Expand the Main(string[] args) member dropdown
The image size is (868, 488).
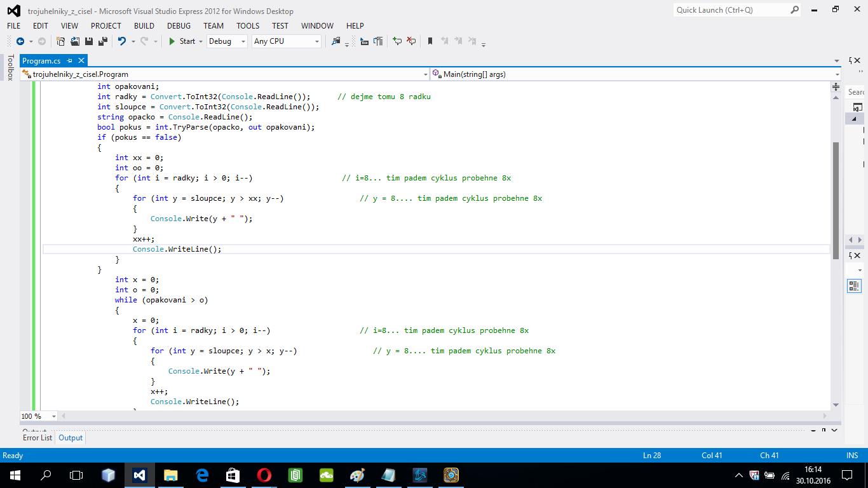(837, 74)
